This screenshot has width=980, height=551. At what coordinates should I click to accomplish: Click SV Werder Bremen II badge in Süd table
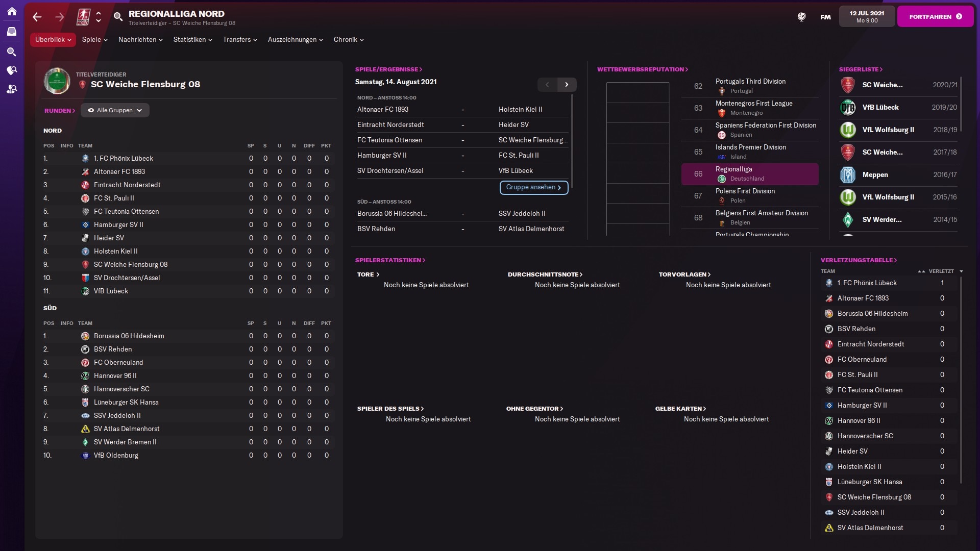(x=85, y=442)
